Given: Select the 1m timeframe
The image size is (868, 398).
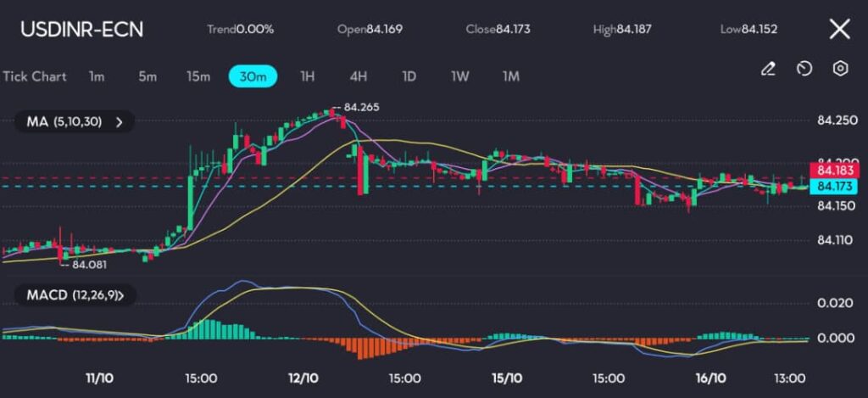Looking at the screenshot, I should click(x=97, y=76).
